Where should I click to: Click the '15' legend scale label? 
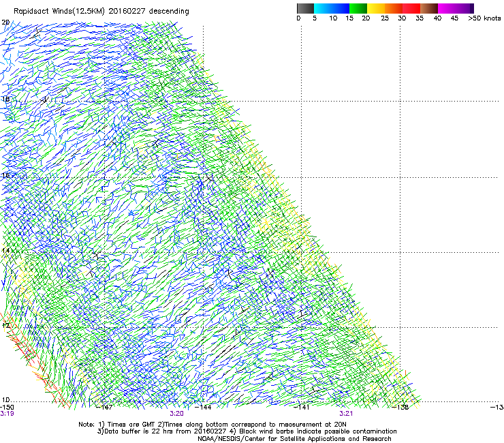point(349,18)
